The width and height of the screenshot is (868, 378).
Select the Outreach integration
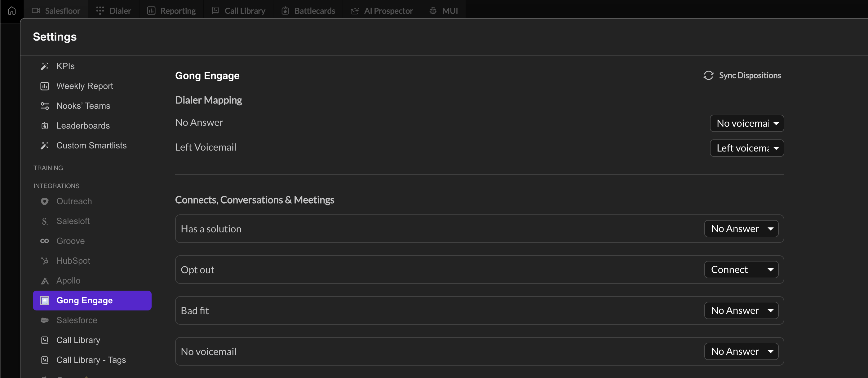(x=92, y=201)
